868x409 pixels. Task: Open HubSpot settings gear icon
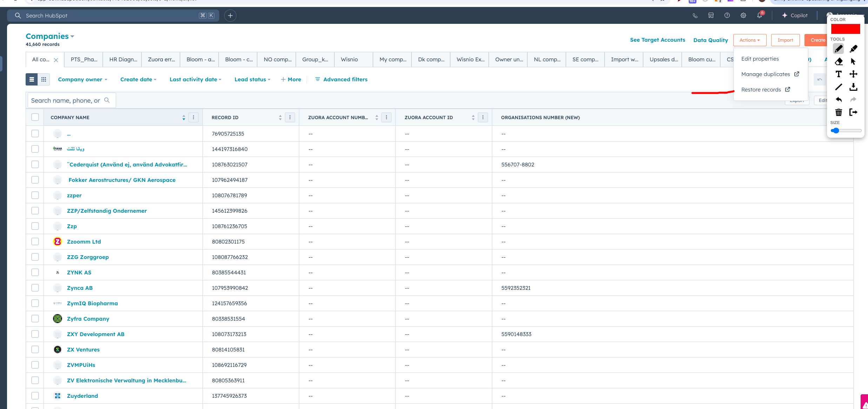743,15
